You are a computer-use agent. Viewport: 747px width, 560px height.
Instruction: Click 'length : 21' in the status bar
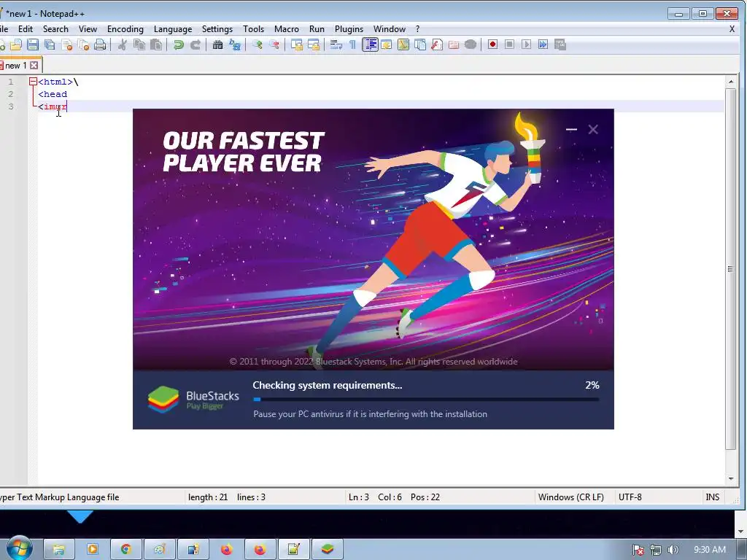pyautogui.click(x=208, y=497)
